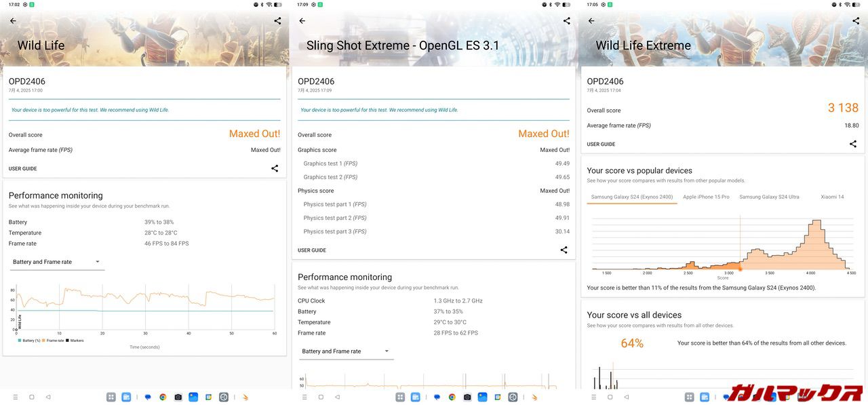Expand Battery and Frame rate dropdown in Wild Life panel
868x405 pixels.
click(57, 262)
